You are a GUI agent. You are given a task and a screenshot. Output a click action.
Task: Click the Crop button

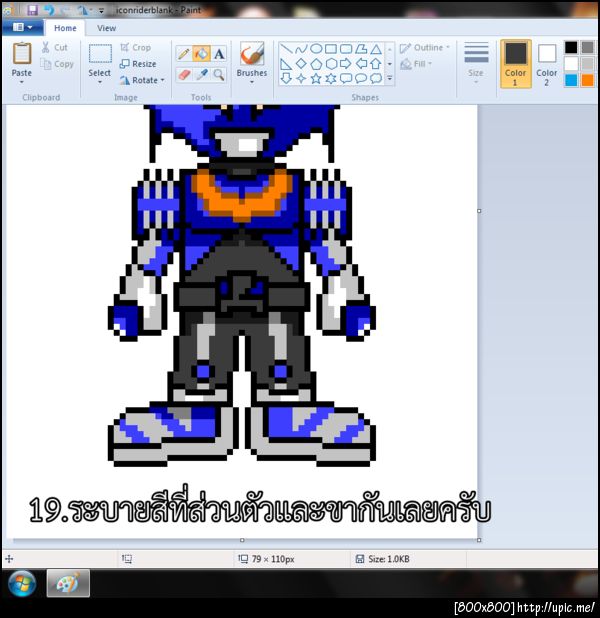[136, 47]
